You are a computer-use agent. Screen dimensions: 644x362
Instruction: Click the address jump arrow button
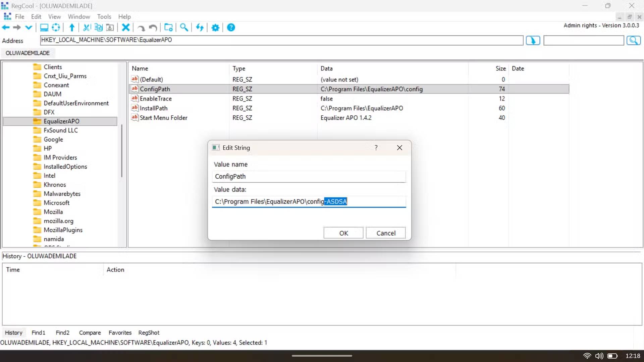click(533, 40)
